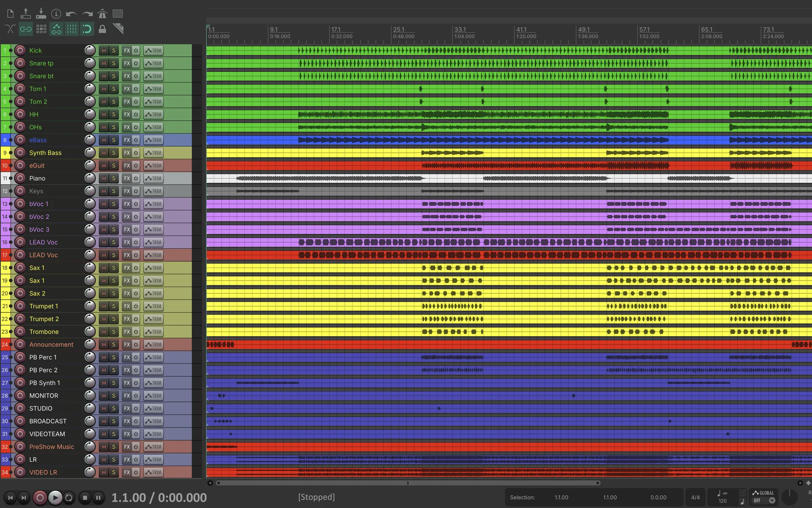Click the dotted-rectangle marquee selection icon

[x=118, y=14]
